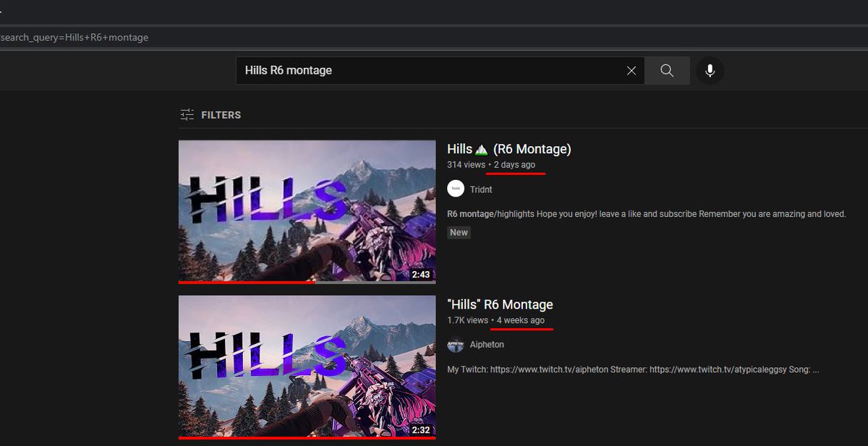Click the magnifying glass search button
The width and height of the screenshot is (868, 446).
pyautogui.click(x=667, y=71)
